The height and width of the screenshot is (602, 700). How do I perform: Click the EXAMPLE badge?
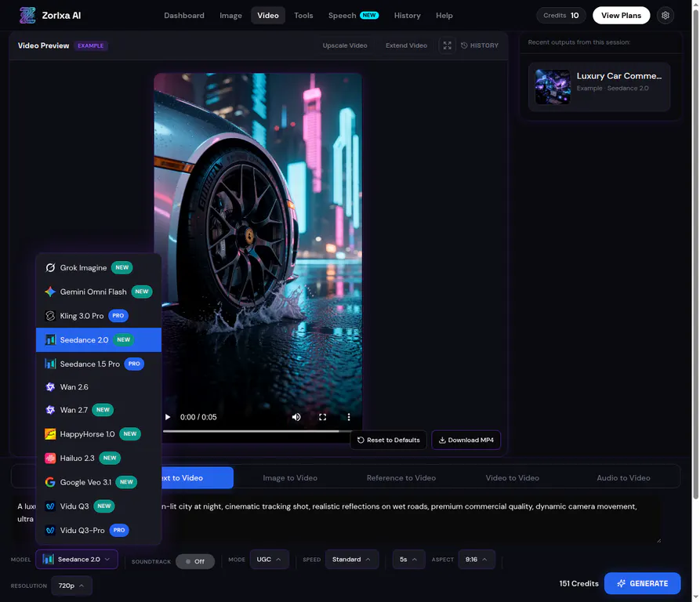(x=91, y=45)
